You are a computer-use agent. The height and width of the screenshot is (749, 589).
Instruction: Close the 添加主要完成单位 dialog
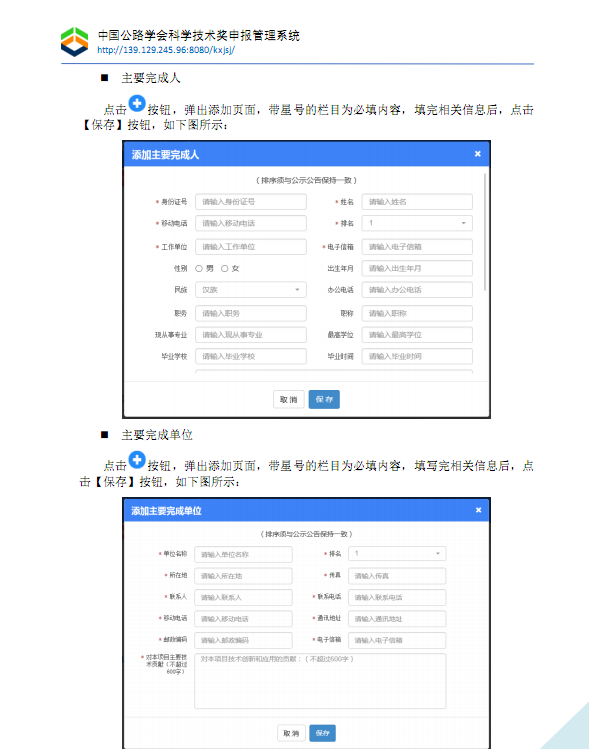[x=478, y=510]
